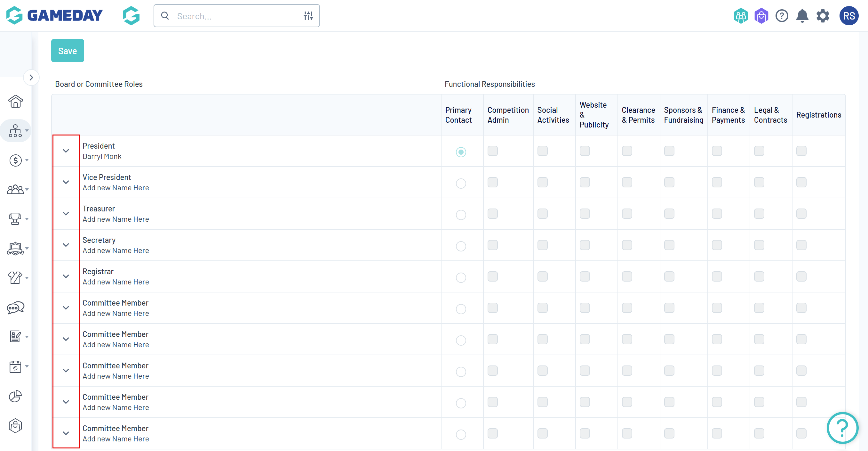Expand the President row chevron
Image resolution: width=868 pixels, height=451 pixels.
tap(66, 151)
